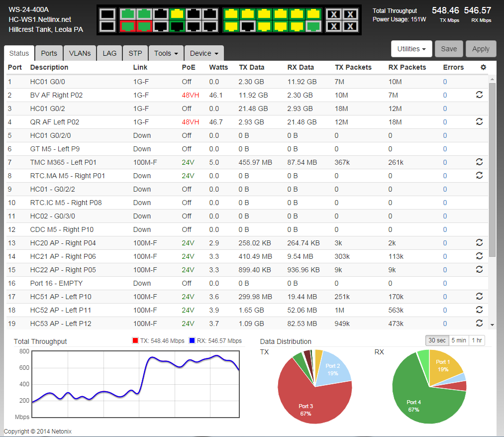Click the table scrollbar up arrow
The height and width of the screenshot is (437, 504).
[492, 79]
